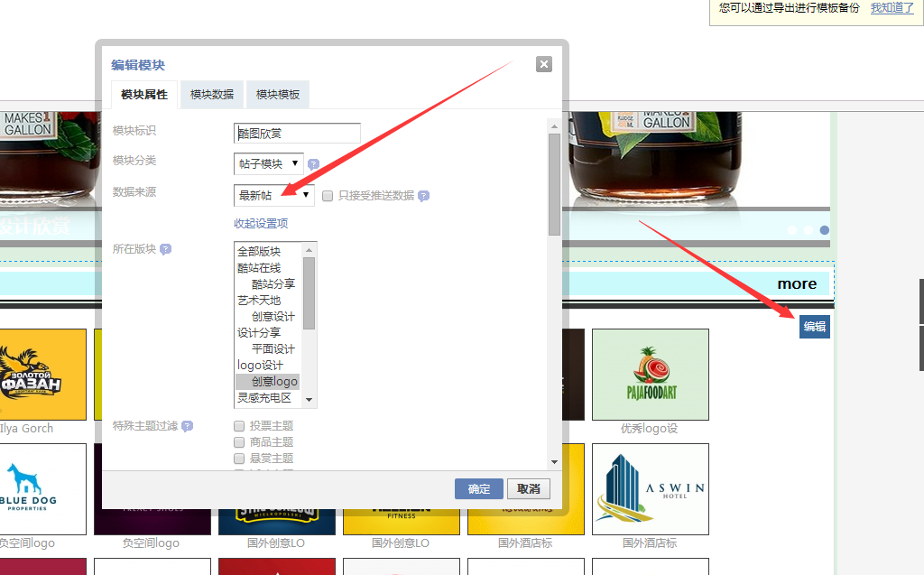Click dialog scrollbar down arrow

[554, 462]
